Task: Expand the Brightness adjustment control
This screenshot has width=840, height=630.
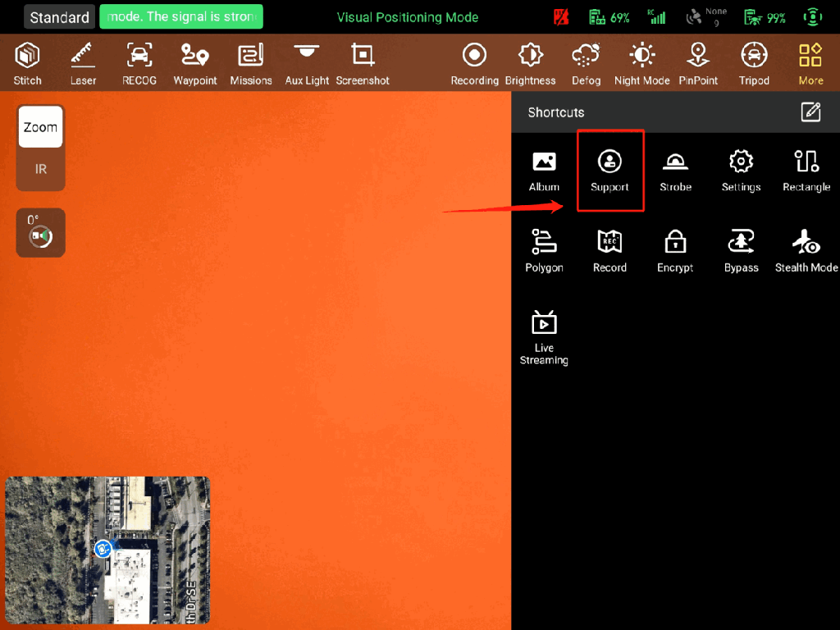Action: 530,64
